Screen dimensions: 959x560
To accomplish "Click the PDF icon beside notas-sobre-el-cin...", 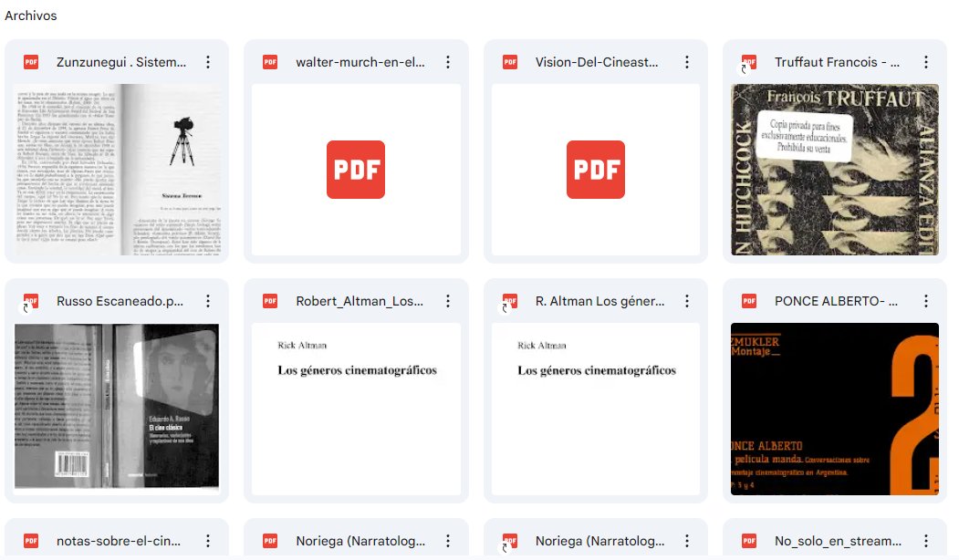I will point(31,541).
